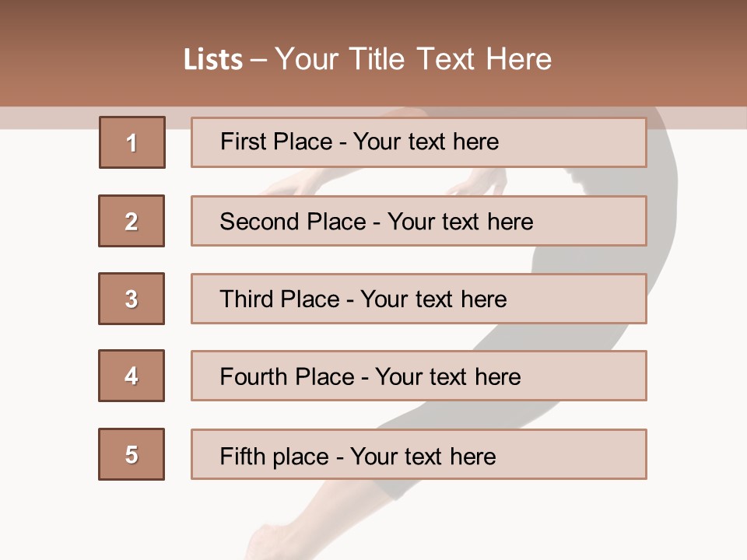This screenshot has width=747, height=560.
Task: Click the dancer's hands between first two rows
Action: pos(475,182)
